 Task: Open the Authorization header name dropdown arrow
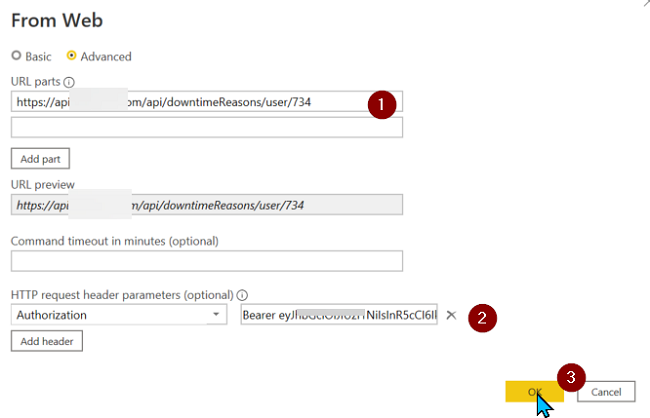[217, 316]
